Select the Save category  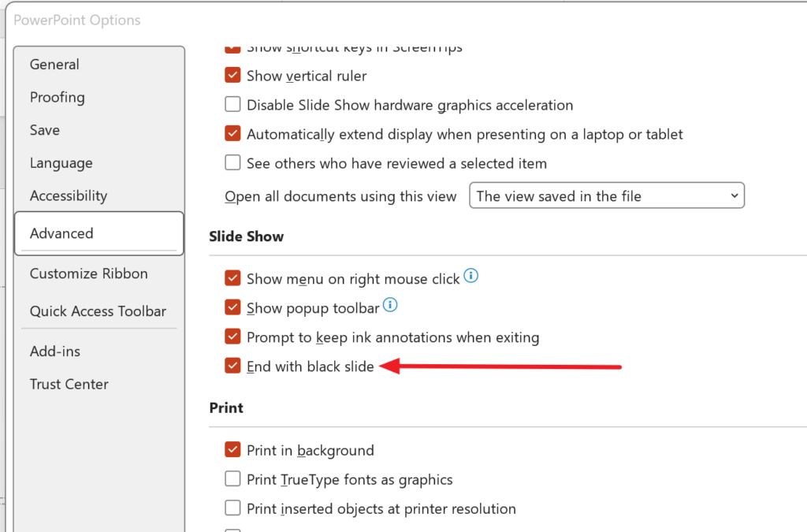pyautogui.click(x=45, y=130)
